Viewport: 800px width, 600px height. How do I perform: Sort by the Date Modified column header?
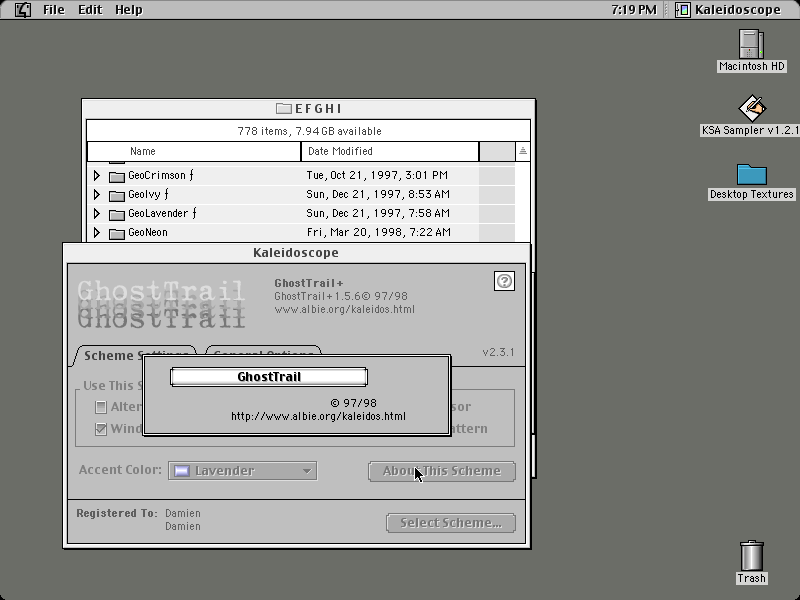click(390, 152)
